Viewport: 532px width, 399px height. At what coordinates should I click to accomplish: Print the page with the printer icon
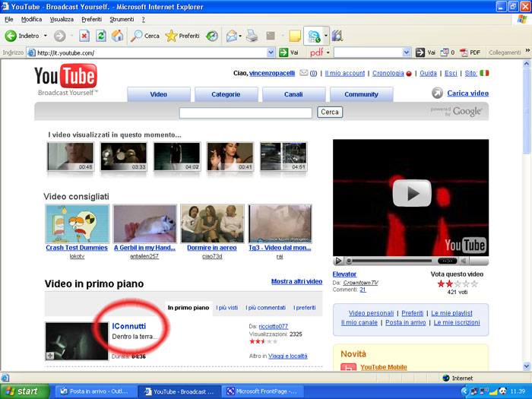(x=252, y=36)
